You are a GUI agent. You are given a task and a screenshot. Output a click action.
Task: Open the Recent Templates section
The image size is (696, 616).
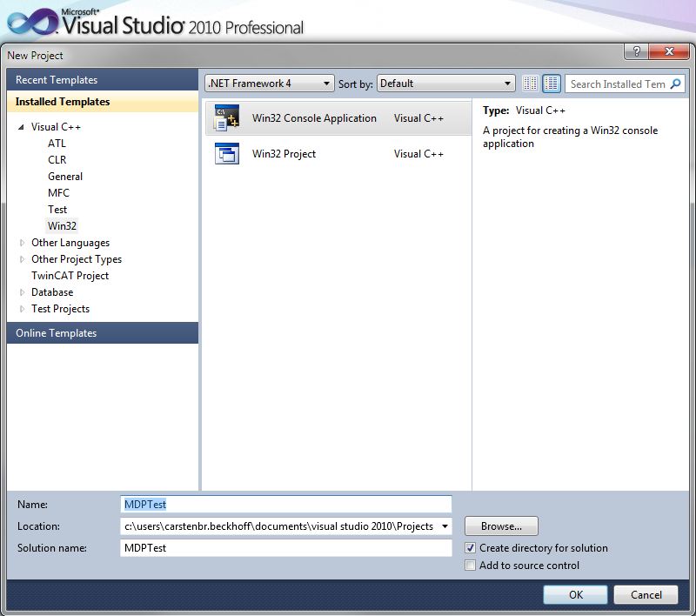(103, 80)
